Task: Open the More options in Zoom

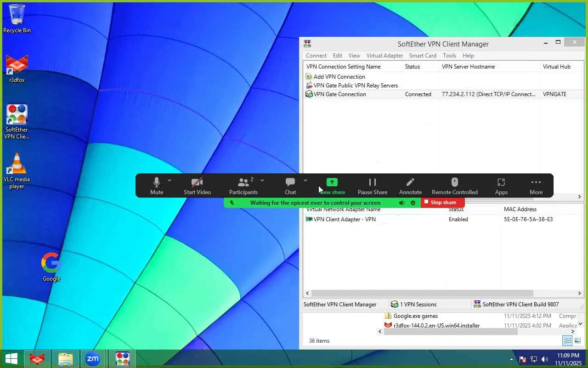Action: (536, 186)
